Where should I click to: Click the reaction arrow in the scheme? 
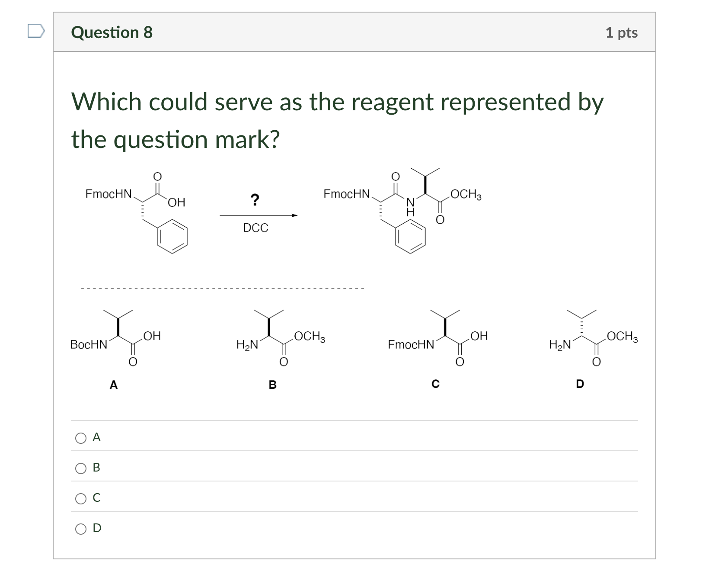[258, 215]
